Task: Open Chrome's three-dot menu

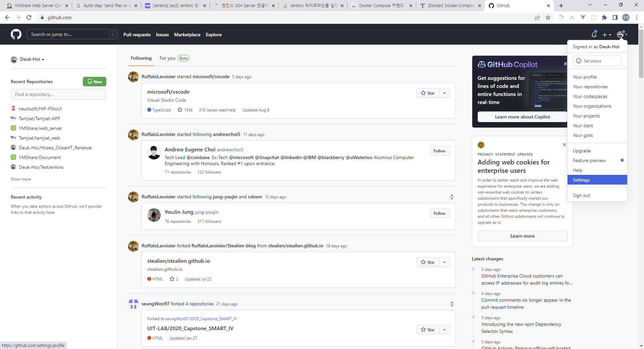Action: 637,17
